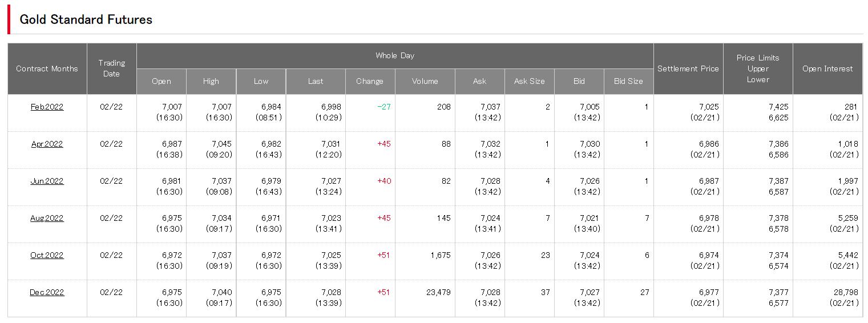
Task: Open the Apr.2022 contract link
Action: [47, 144]
